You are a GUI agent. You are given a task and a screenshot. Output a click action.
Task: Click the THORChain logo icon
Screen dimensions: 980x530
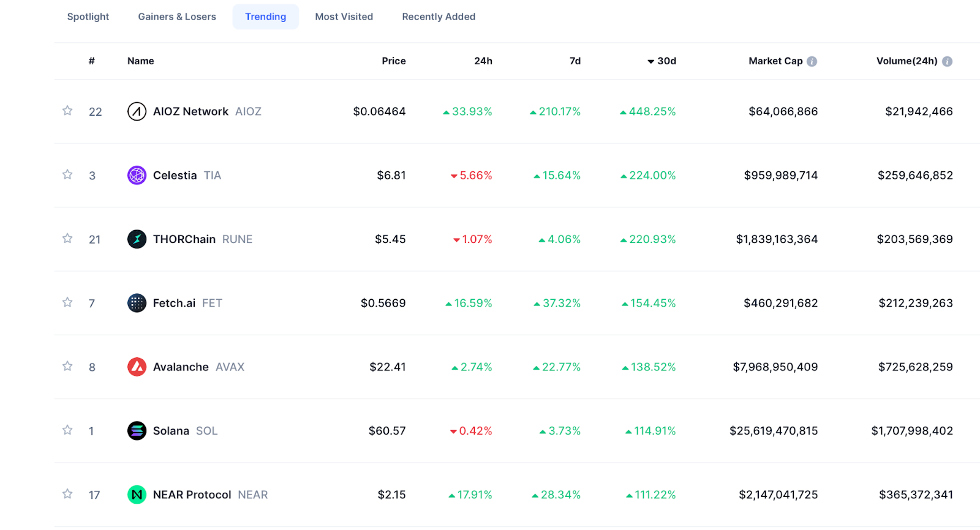(x=137, y=239)
